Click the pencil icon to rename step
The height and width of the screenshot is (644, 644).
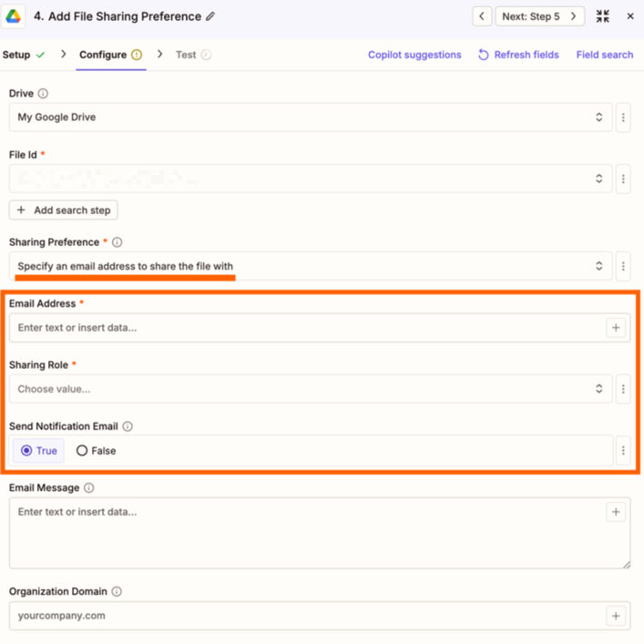(211, 16)
